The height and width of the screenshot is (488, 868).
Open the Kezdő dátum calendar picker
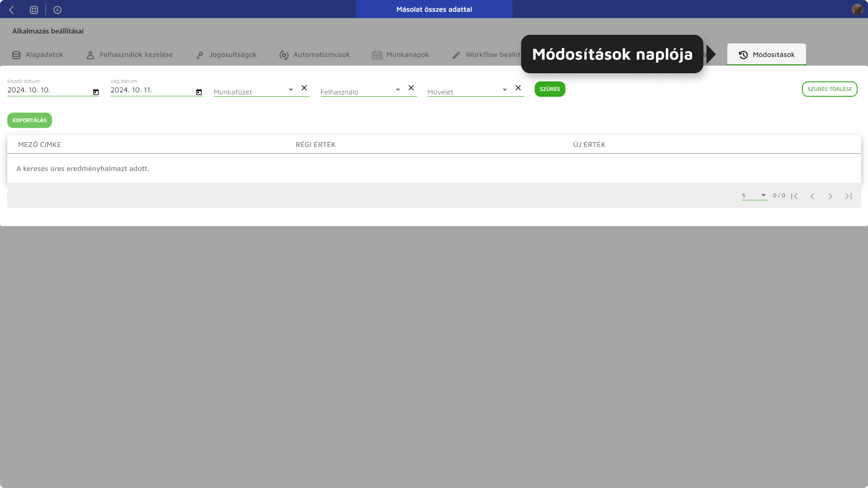[x=96, y=92]
